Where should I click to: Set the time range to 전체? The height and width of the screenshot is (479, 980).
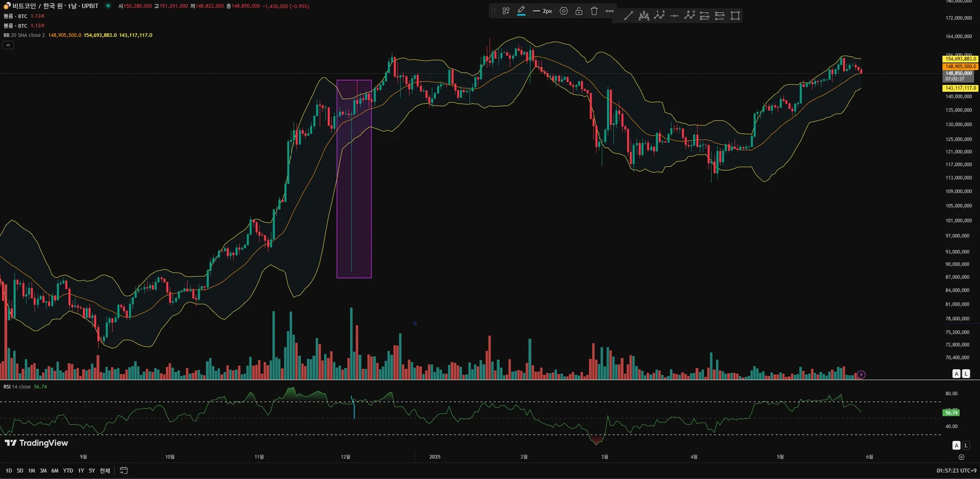[105, 471]
